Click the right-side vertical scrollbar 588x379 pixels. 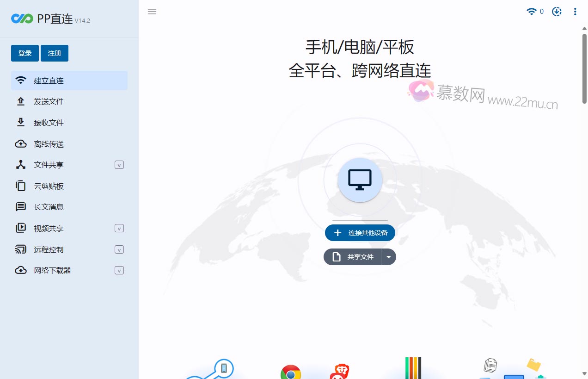coord(585,64)
